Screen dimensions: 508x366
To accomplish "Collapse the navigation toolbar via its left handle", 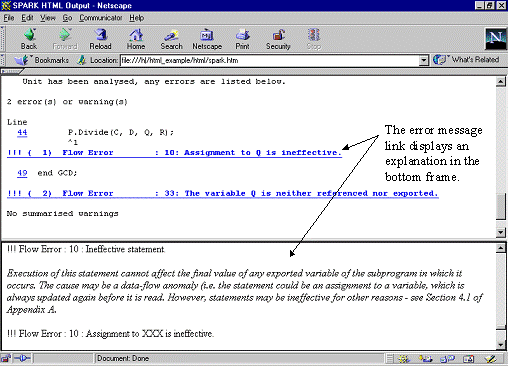I will tap(3, 39).
